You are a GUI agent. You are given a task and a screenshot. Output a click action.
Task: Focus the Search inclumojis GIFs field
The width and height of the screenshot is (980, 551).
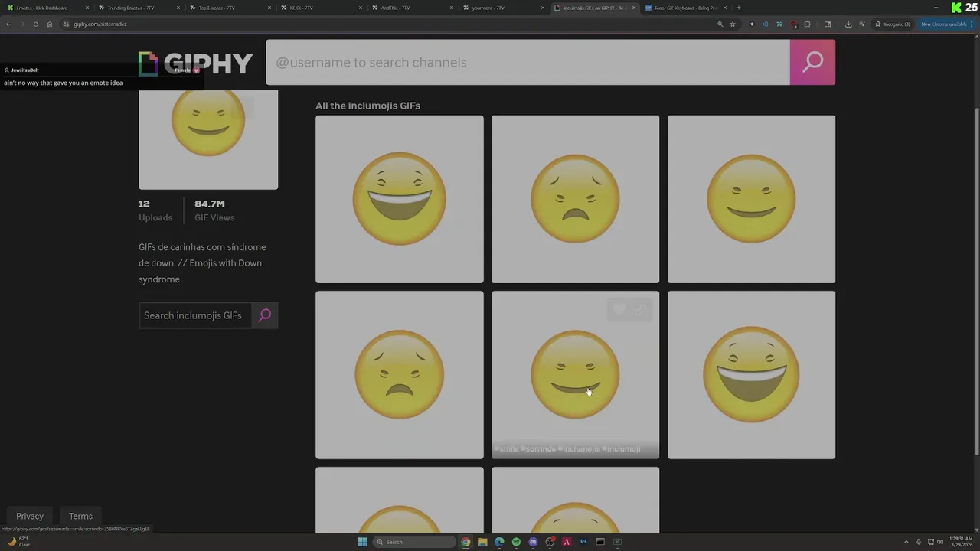point(195,315)
